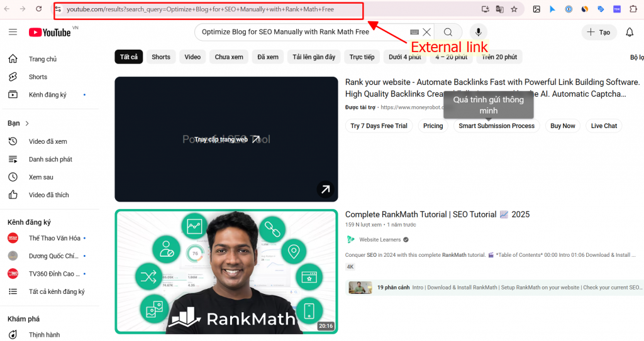Click the Pricing ad link
644x341 pixels.
(x=433, y=126)
